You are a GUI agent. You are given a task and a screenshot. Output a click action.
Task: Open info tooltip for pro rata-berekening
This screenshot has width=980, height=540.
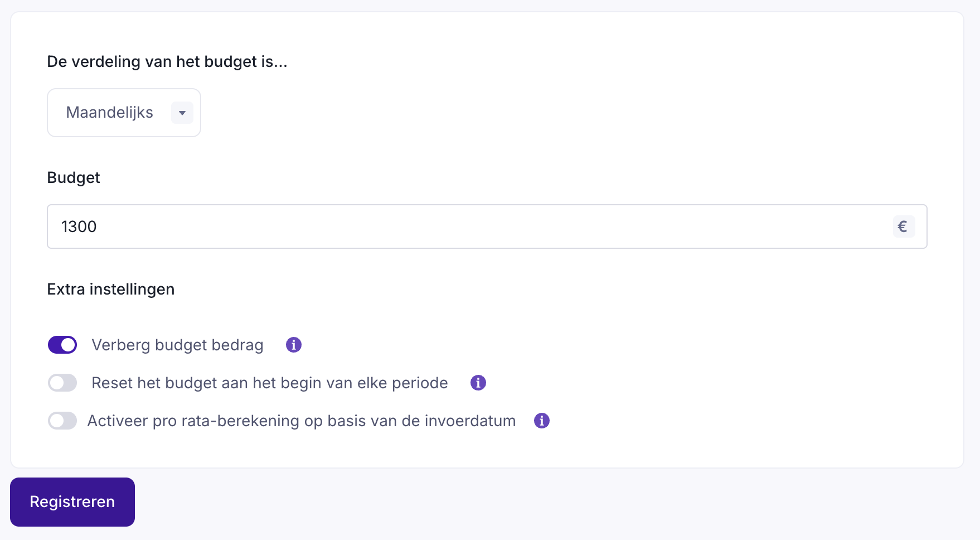(x=542, y=421)
